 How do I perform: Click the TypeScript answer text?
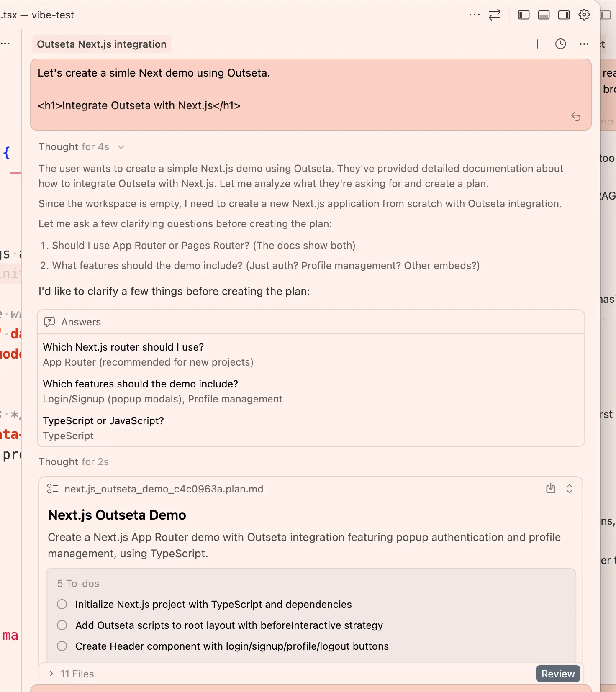click(68, 436)
